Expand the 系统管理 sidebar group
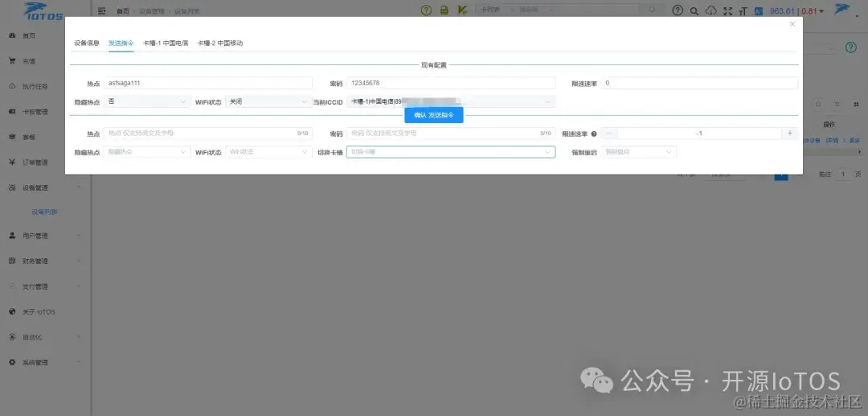Screen dimensions: 868x416 [x=44, y=362]
